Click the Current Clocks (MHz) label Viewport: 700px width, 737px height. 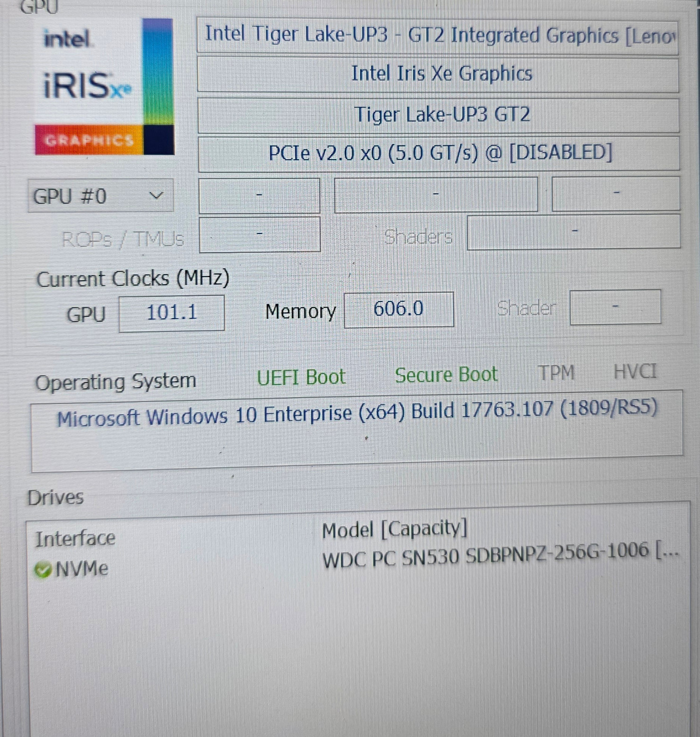tap(133, 279)
